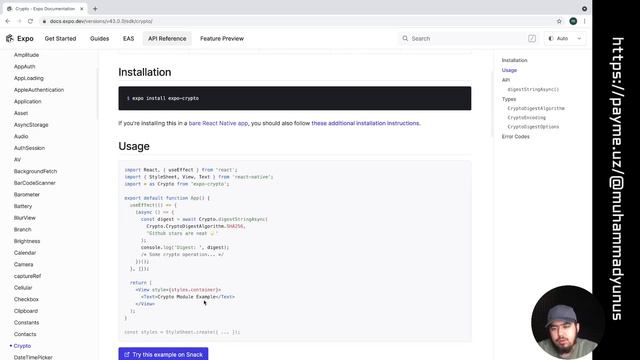Open Constants in sidebar
The width and height of the screenshot is (640, 360).
coord(27,322)
